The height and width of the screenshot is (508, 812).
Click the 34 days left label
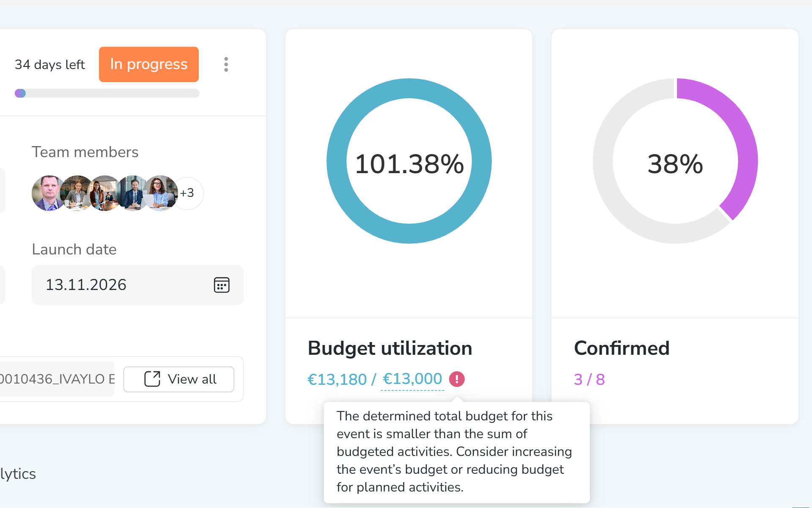coord(50,64)
